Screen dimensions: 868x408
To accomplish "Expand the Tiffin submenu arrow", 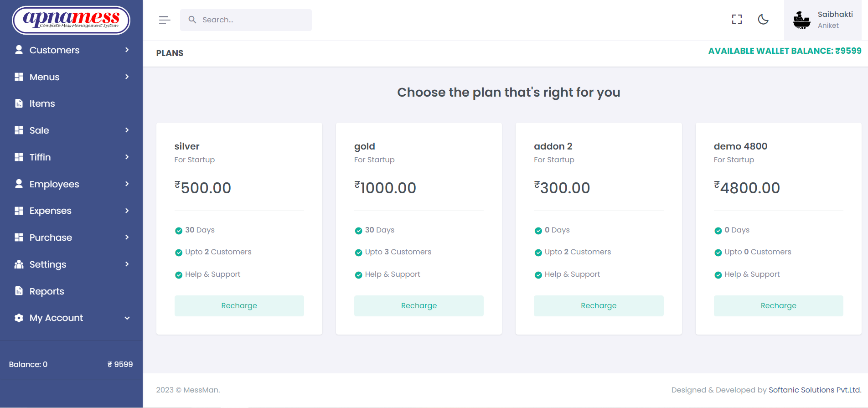I will click(127, 157).
